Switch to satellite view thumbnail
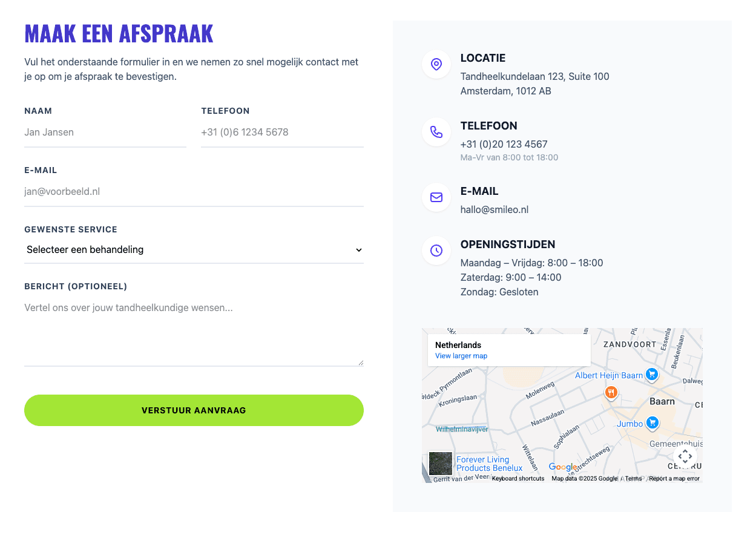Screen dimensions: 756x558 441,464
